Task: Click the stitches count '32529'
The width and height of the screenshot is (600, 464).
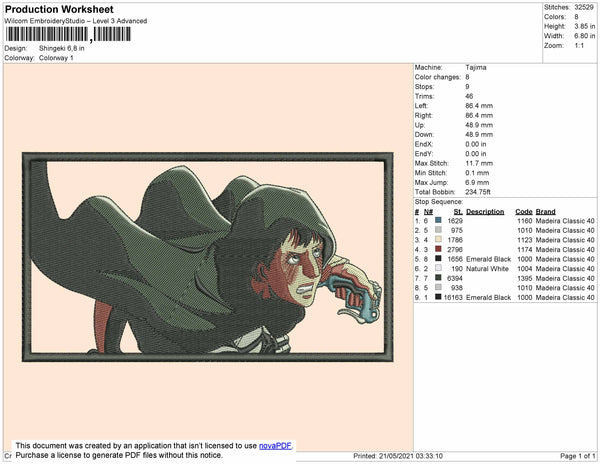Action: click(584, 7)
